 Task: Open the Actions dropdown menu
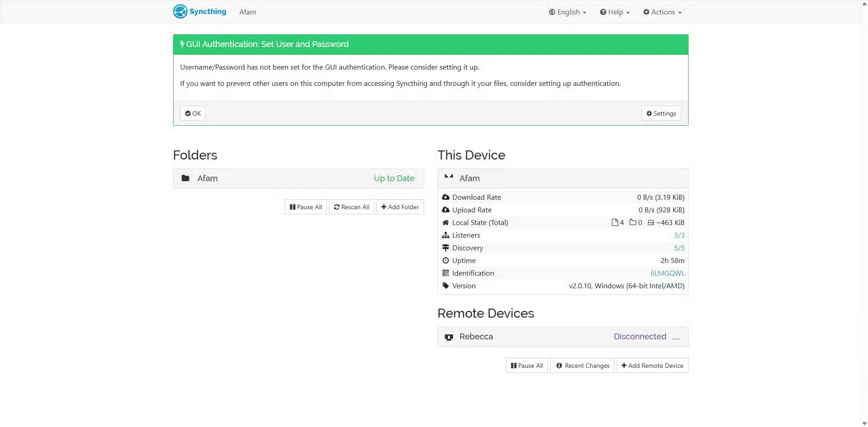pos(661,12)
